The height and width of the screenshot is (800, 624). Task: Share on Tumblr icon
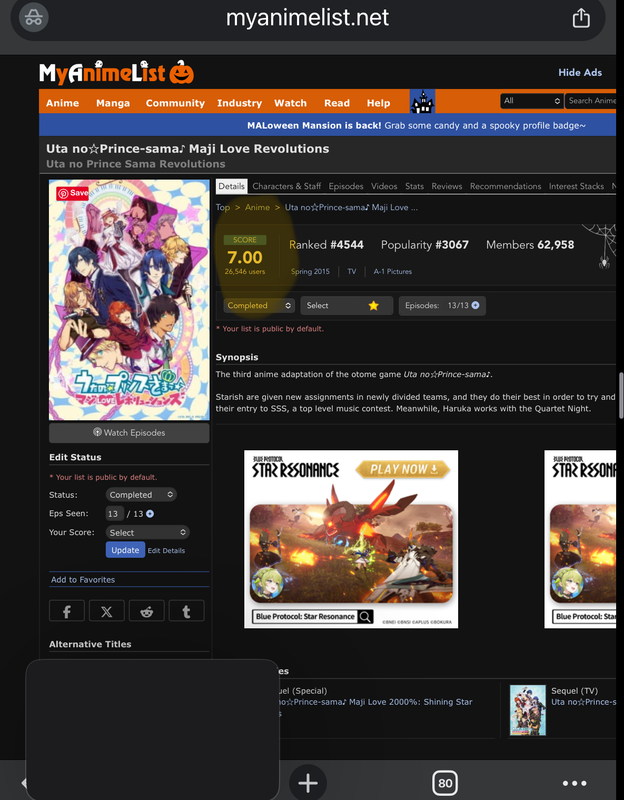pyautogui.click(x=187, y=611)
